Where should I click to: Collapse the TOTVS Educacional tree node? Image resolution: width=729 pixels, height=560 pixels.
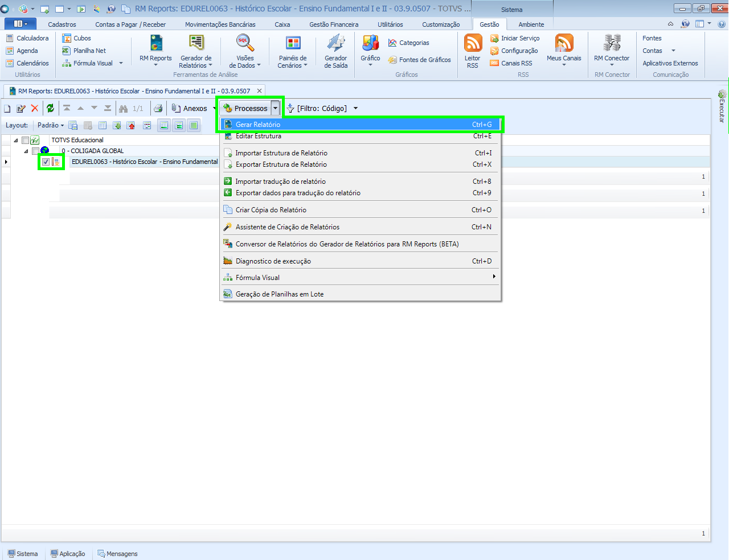point(15,140)
